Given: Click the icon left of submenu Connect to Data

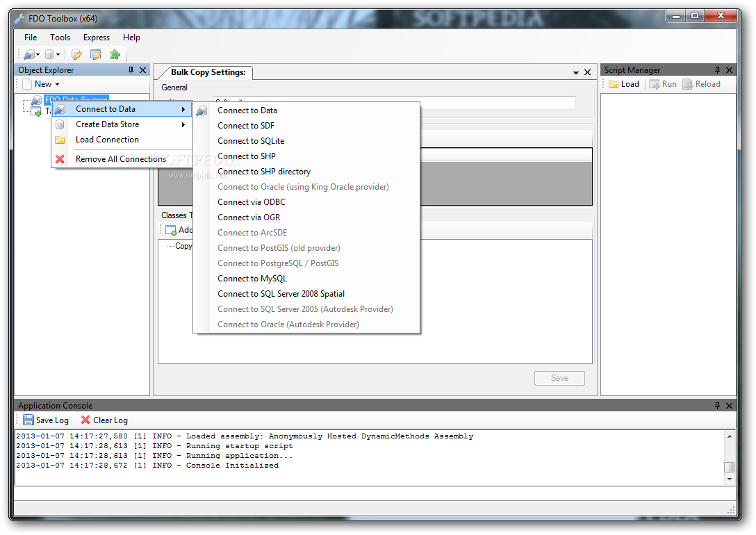Looking at the screenshot, I should [202, 111].
